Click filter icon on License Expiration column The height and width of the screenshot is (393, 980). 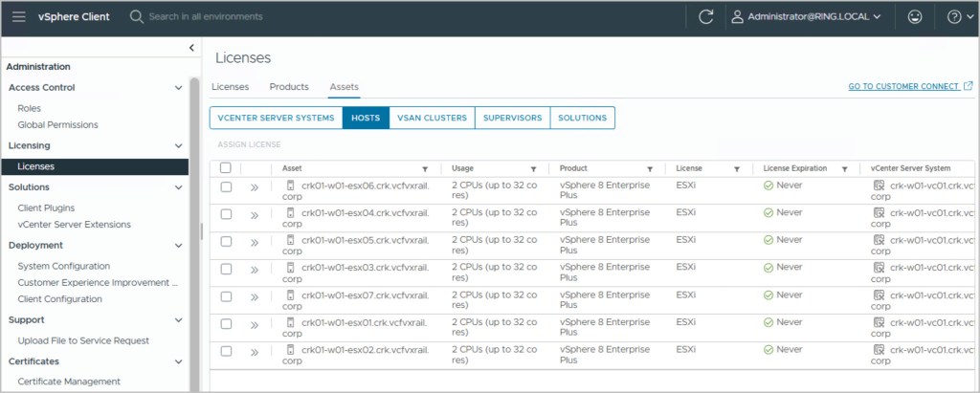845,168
